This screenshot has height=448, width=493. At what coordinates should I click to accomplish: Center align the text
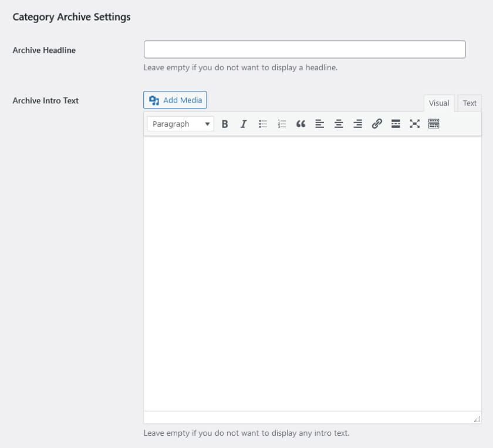(x=339, y=124)
